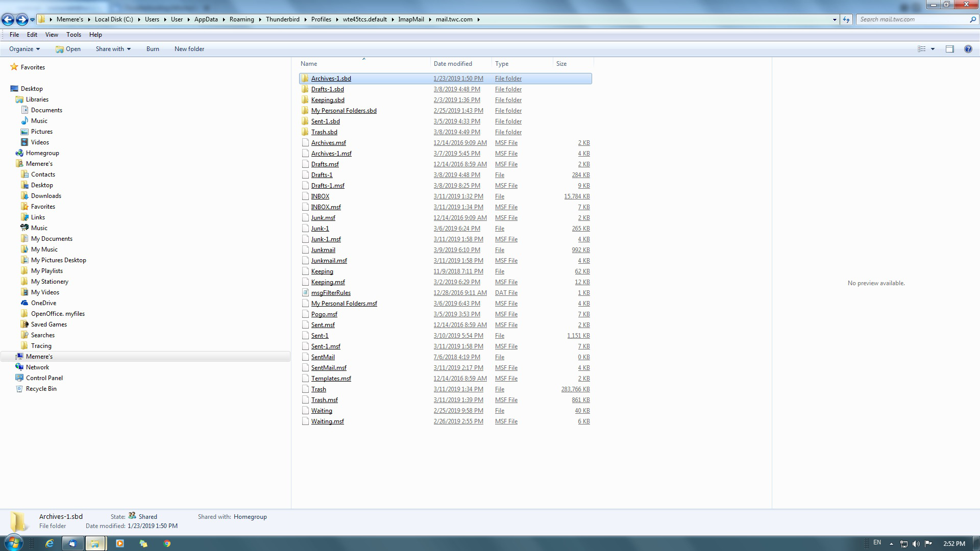This screenshot has width=980, height=551.
Task: Open the Tools menu
Action: [x=73, y=35]
